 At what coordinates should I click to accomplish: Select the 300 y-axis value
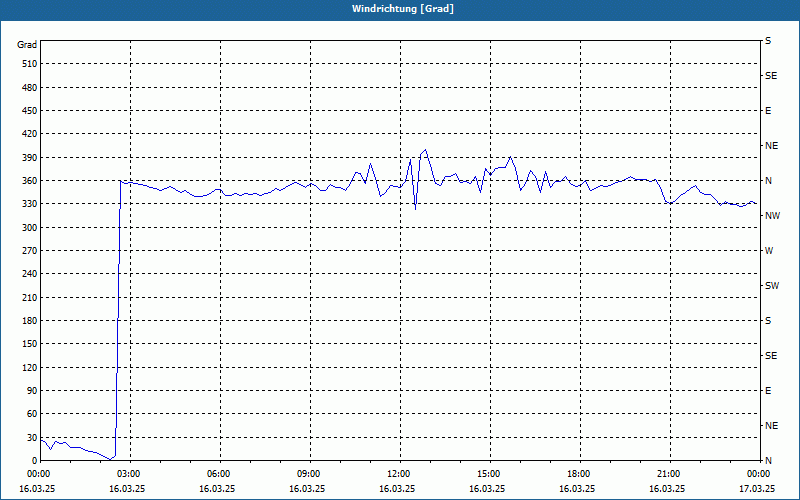tap(30, 228)
